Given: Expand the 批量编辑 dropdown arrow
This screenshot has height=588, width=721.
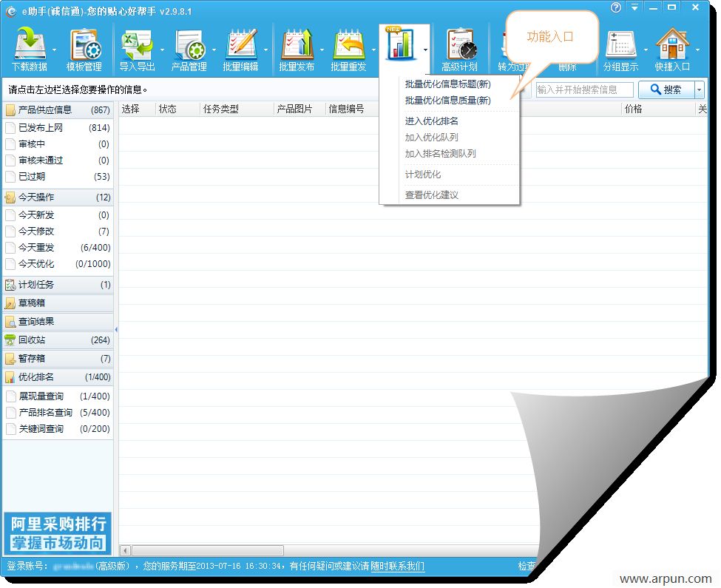Looking at the screenshot, I should pos(265,50).
